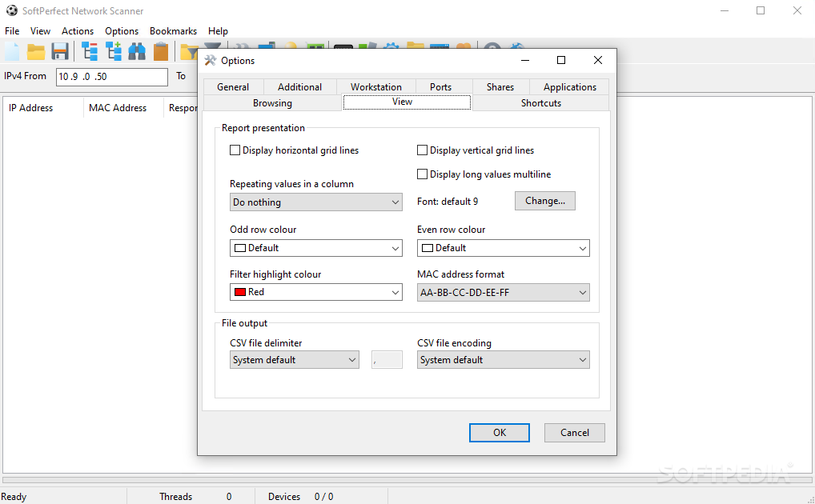Viewport: 815px width, 504px height.
Task: Collapse all tree nodes toolbar icon
Action: pyautogui.click(x=90, y=52)
